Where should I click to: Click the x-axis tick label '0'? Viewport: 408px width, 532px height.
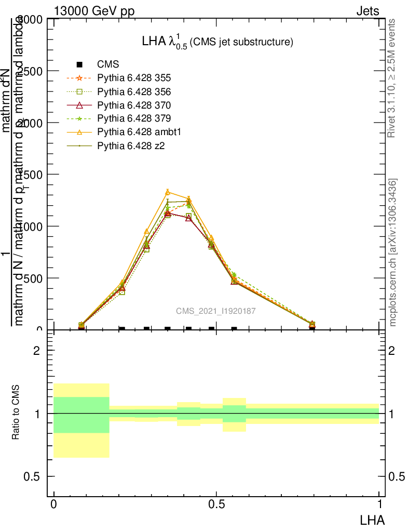coord(53,504)
